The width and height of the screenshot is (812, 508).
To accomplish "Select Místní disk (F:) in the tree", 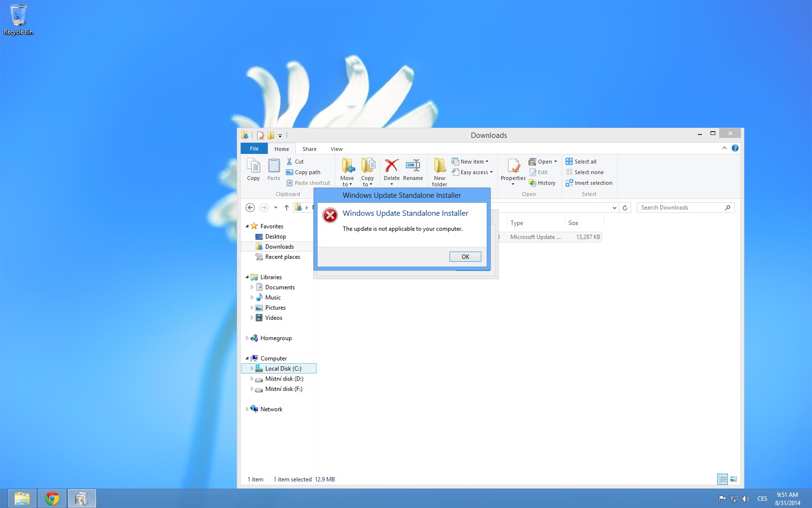I will pos(284,389).
